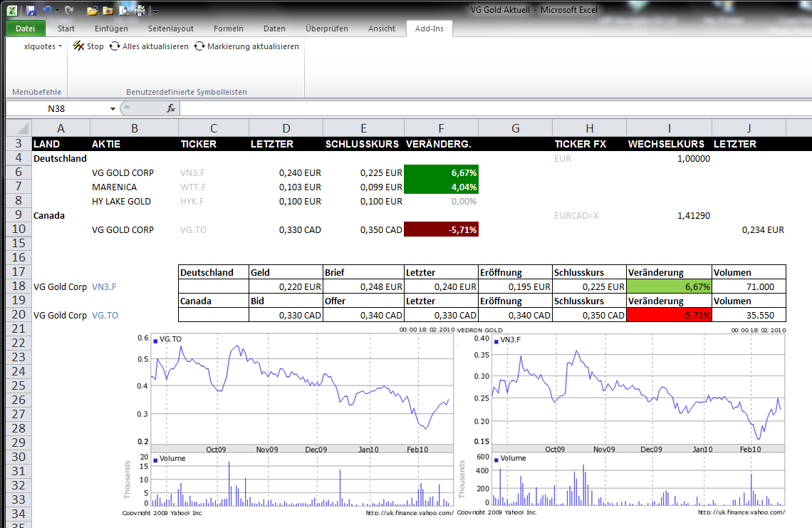812x528 pixels.
Task: Click the VN3.F price chart image
Action: tap(621, 421)
